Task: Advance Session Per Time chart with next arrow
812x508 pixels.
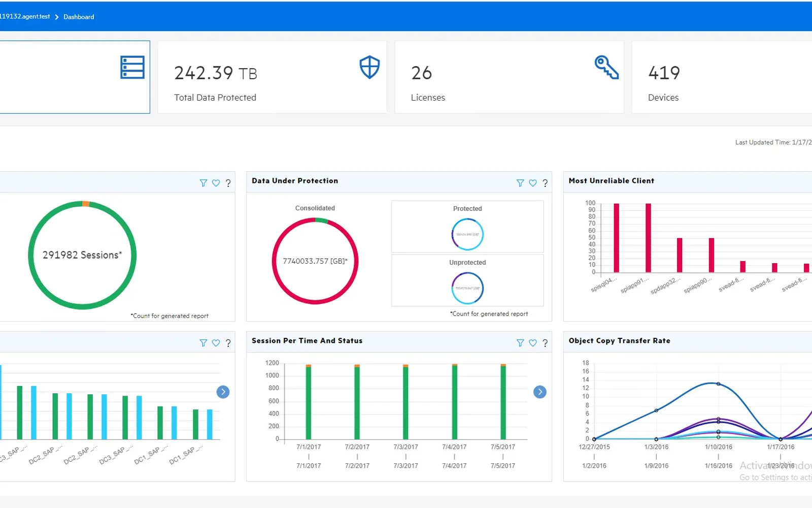Action: click(540, 392)
